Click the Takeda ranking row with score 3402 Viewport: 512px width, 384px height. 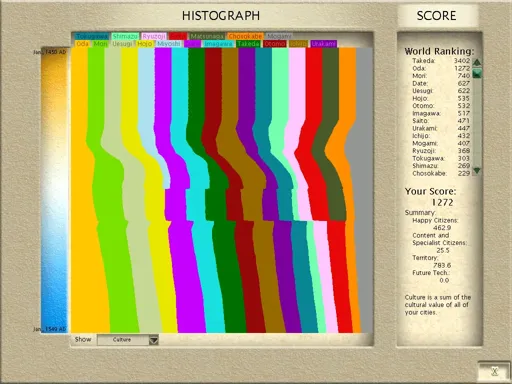click(441, 61)
